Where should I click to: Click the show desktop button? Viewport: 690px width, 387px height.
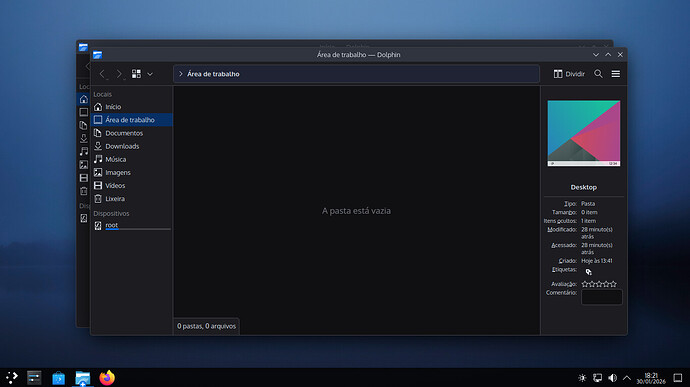(x=678, y=378)
